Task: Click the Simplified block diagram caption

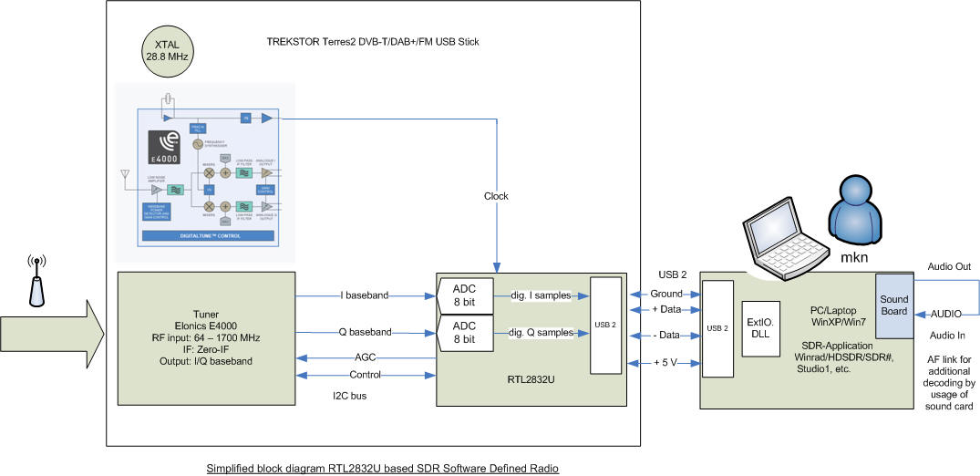Action: (383, 468)
